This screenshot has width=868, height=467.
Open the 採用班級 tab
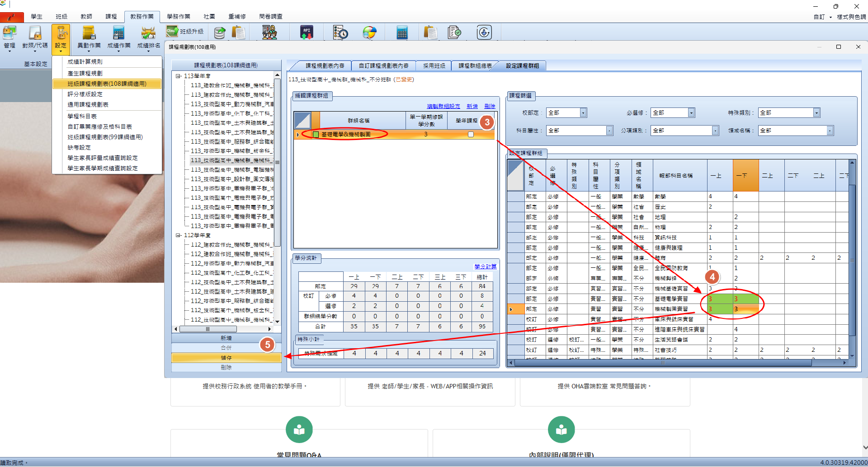[x=434, y=66]
